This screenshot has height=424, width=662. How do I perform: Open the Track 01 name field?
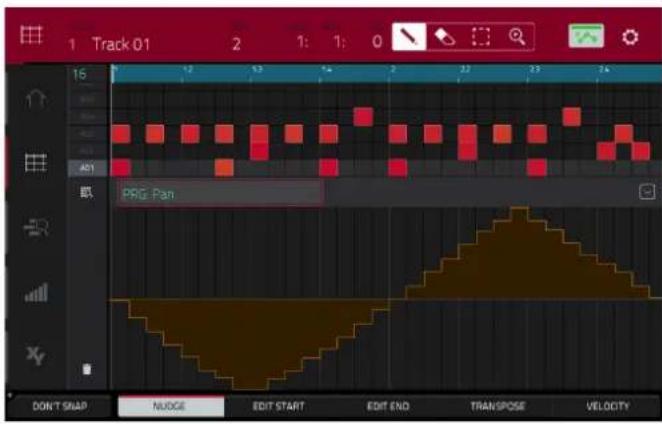point(121,44)
